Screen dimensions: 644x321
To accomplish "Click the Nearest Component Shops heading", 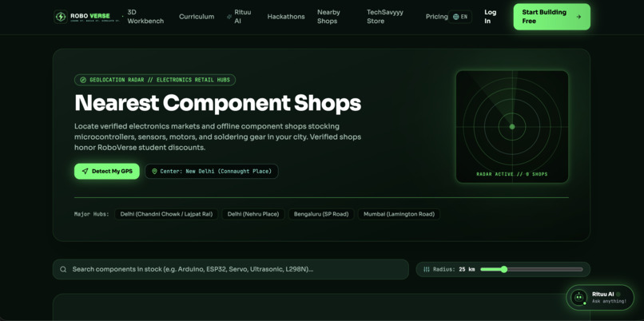I will pyautogui.click(x=217, y=103).
